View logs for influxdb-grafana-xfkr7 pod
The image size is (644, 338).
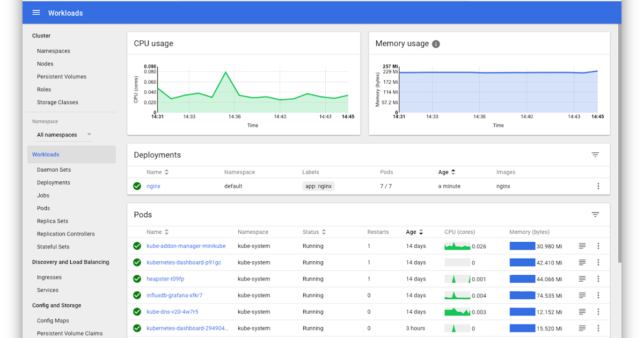(582, 295)
